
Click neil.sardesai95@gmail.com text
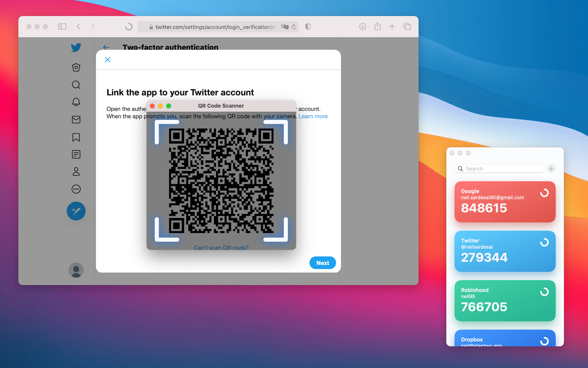coord(492,197)
